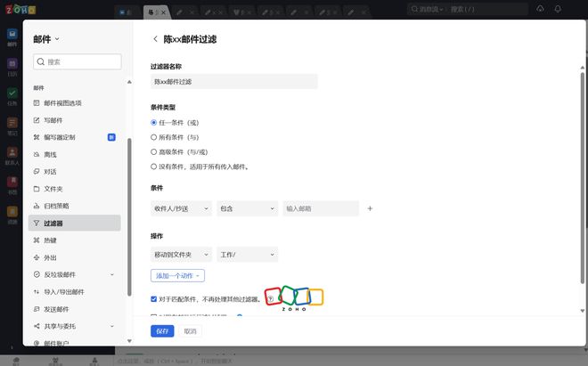Click the 发送邮件 send mail icon
Viewport: 588px width, 366px height.
coord(37,309)
